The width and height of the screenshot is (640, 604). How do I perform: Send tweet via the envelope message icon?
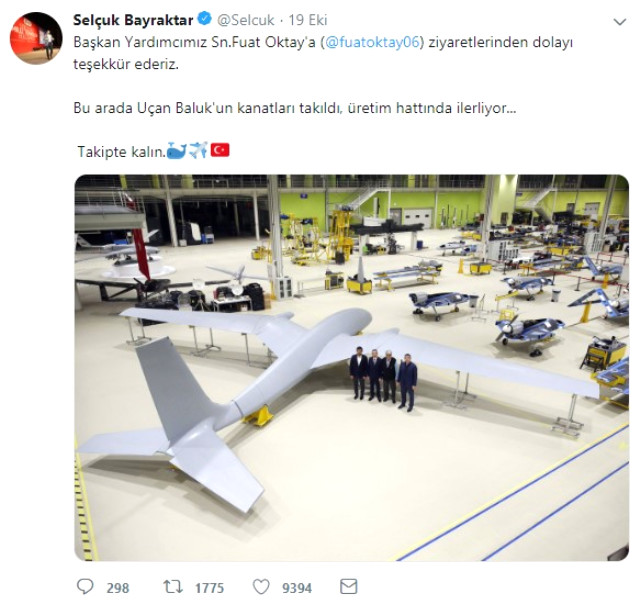click(x=349, y=587)
